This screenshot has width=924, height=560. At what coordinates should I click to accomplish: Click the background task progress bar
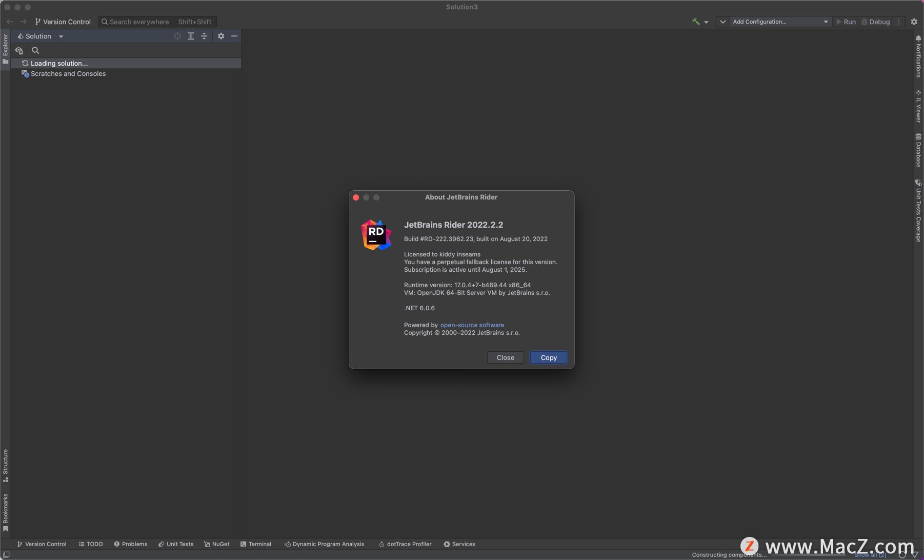tap(809, 555)
